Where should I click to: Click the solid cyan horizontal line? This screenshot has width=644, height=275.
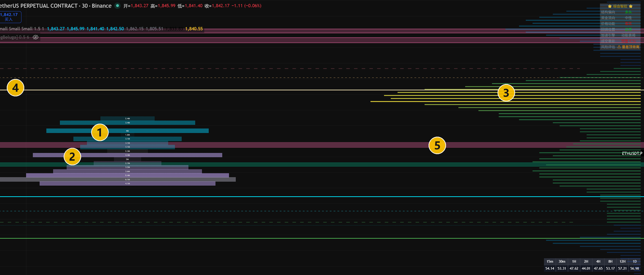(x=322, y=197)
